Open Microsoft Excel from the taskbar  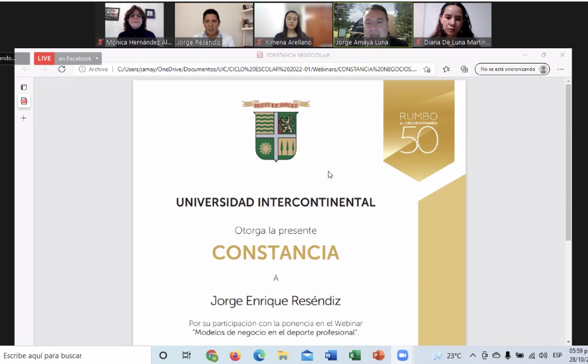pos(355,355)
